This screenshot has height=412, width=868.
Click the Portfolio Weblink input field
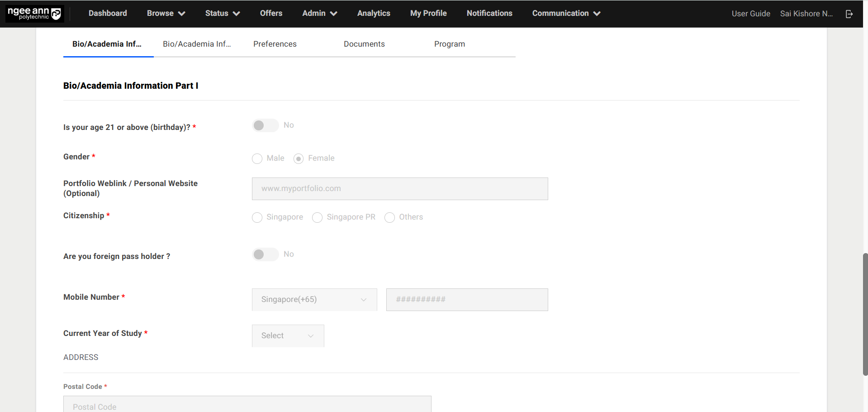click(399, 189)
